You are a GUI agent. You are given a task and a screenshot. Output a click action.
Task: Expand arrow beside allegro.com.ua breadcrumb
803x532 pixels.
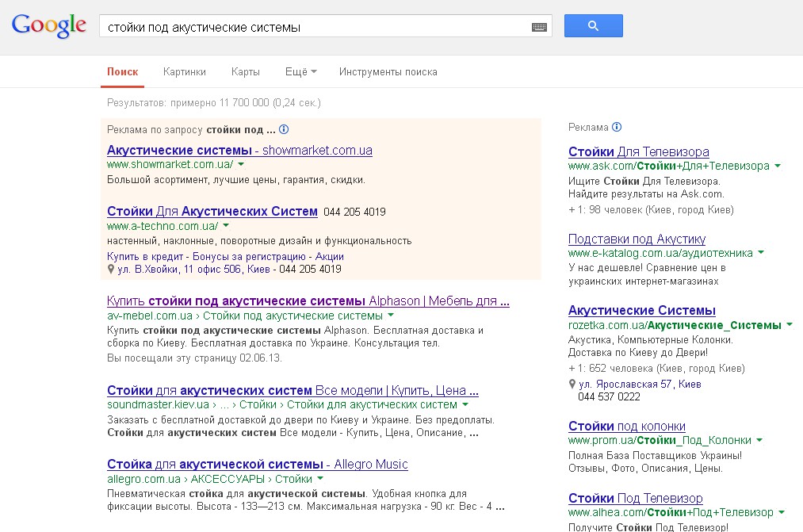[320, 479]
